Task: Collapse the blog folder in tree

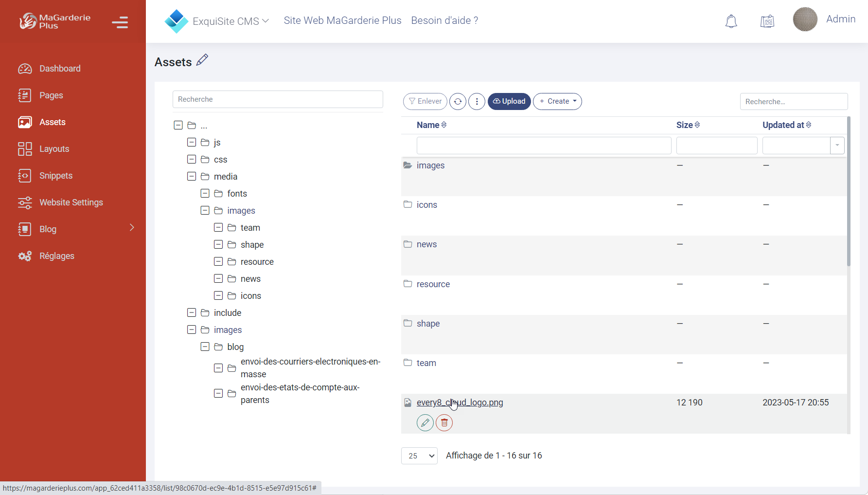Action: pos(205,347)
